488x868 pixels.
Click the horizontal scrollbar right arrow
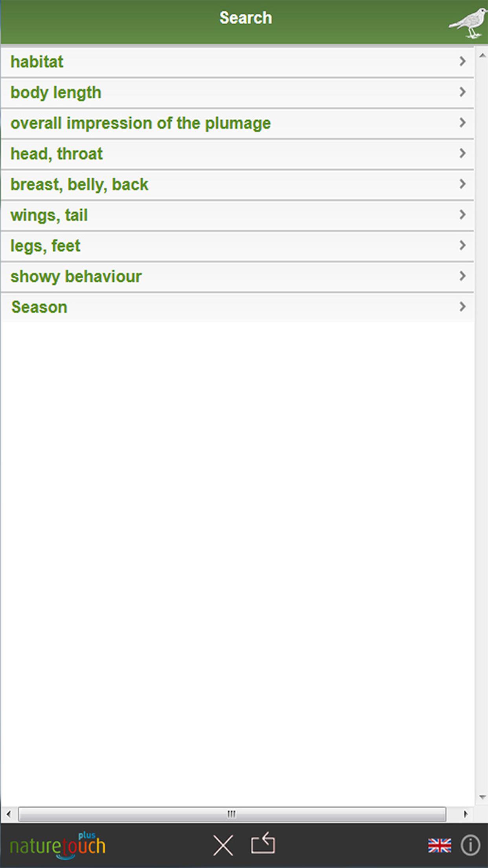pyautogui.click(x=466, y=814)
